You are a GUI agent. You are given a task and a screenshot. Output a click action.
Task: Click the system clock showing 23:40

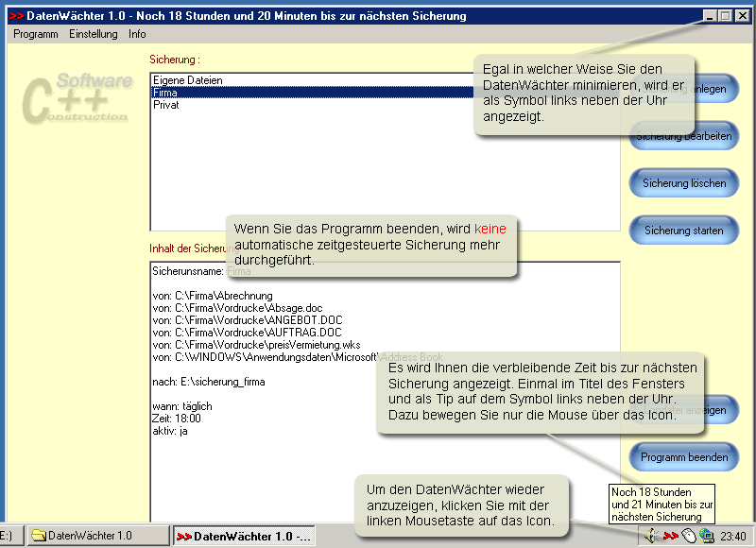733,536
